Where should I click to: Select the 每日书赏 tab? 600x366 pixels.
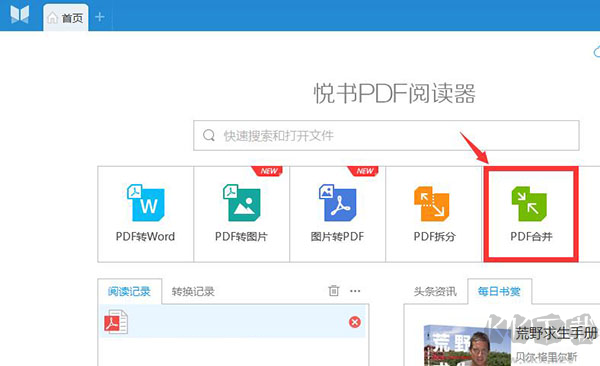click(499, 291)
